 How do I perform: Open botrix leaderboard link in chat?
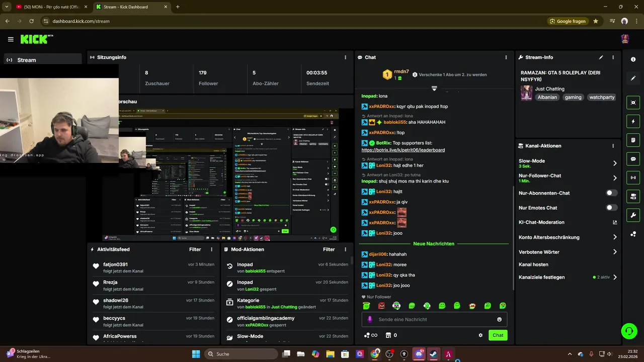(x=403, y=150)
